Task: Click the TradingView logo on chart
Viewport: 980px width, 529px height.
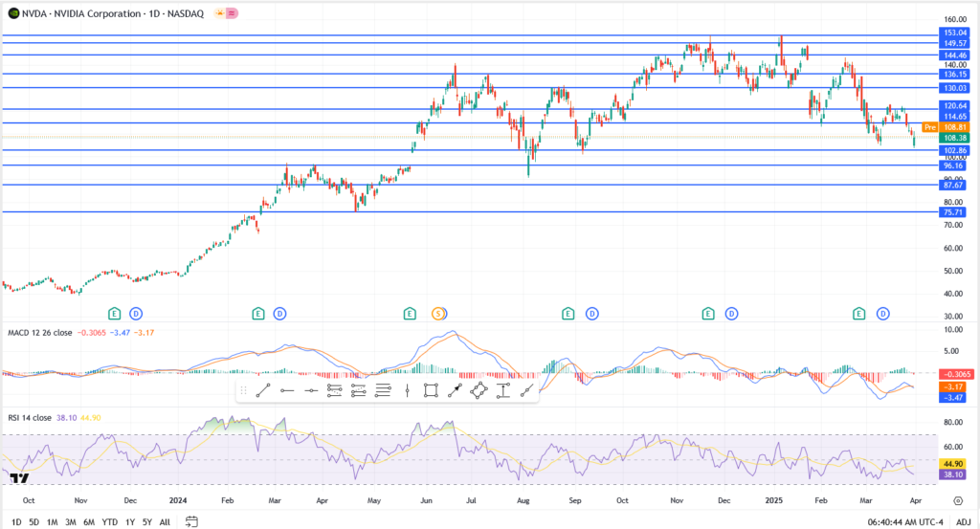Action: [18, 477]
